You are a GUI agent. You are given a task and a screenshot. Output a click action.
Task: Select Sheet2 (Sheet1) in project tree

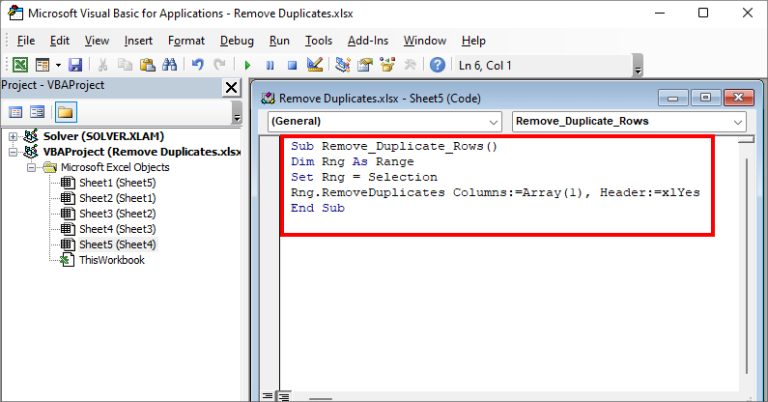pyautogui.click(x=118, y=198)
